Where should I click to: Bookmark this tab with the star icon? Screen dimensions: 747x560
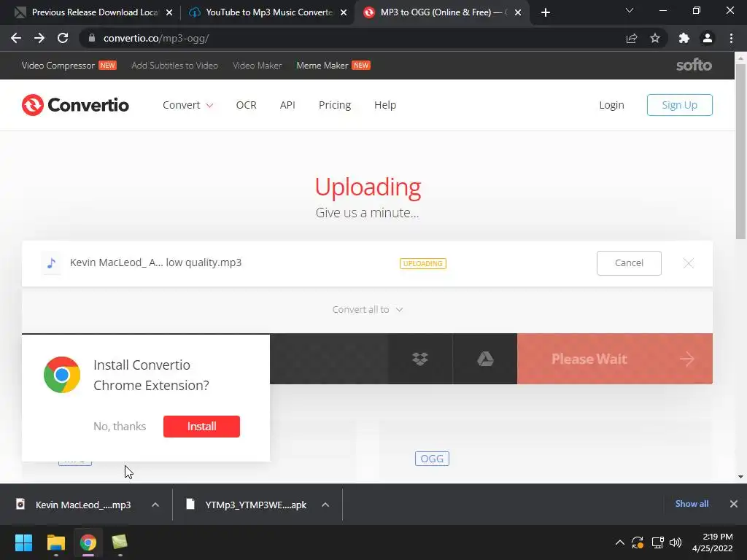coord(655,38)
